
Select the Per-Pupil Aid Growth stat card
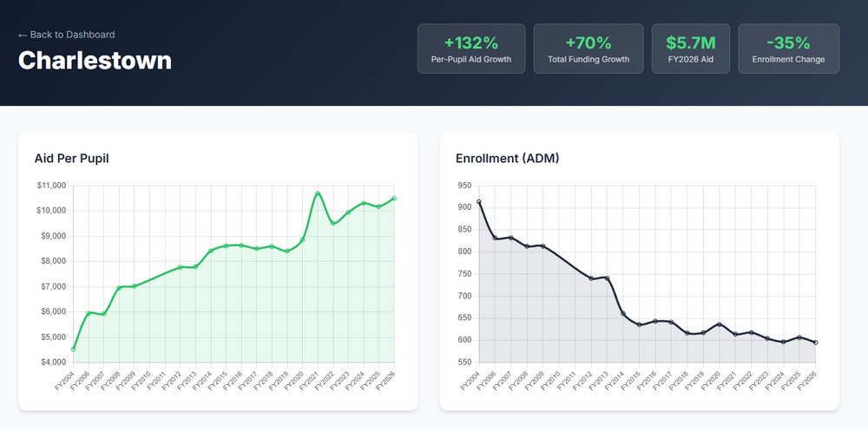tap(471, 49)
